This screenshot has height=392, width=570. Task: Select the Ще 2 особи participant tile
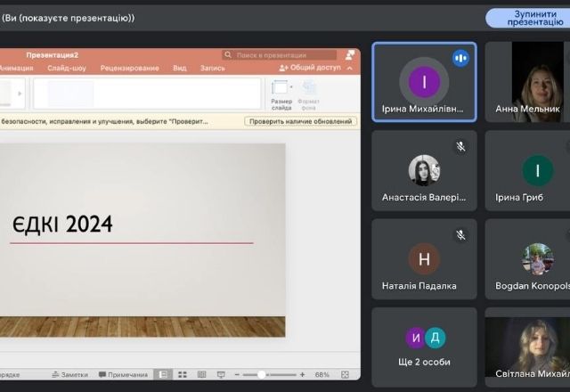(425, 346)
